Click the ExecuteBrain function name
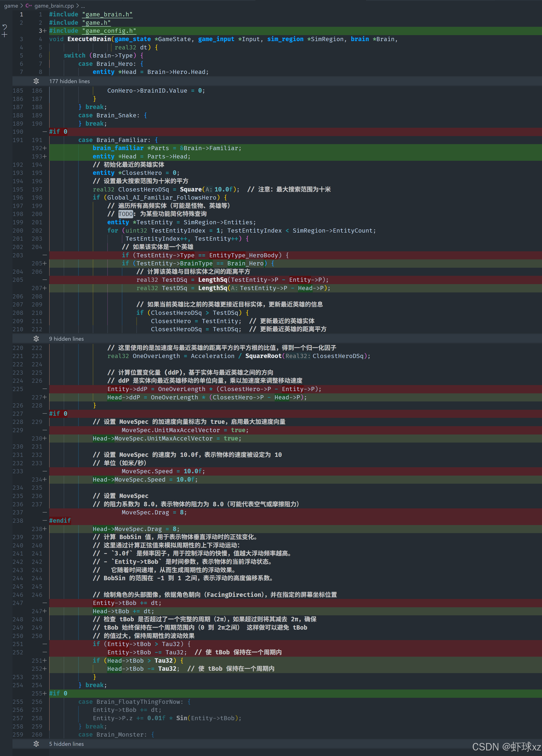542x756 pixels. (x=89, y=39)
